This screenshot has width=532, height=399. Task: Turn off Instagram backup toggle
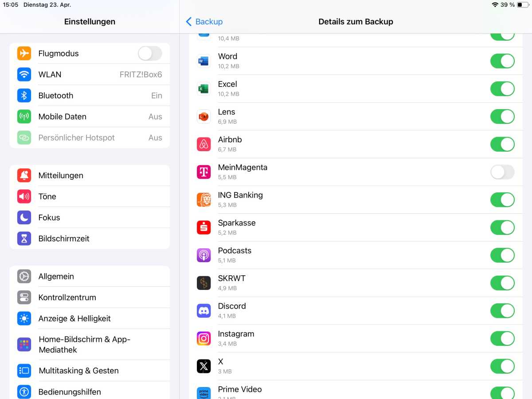click(502, 338)
